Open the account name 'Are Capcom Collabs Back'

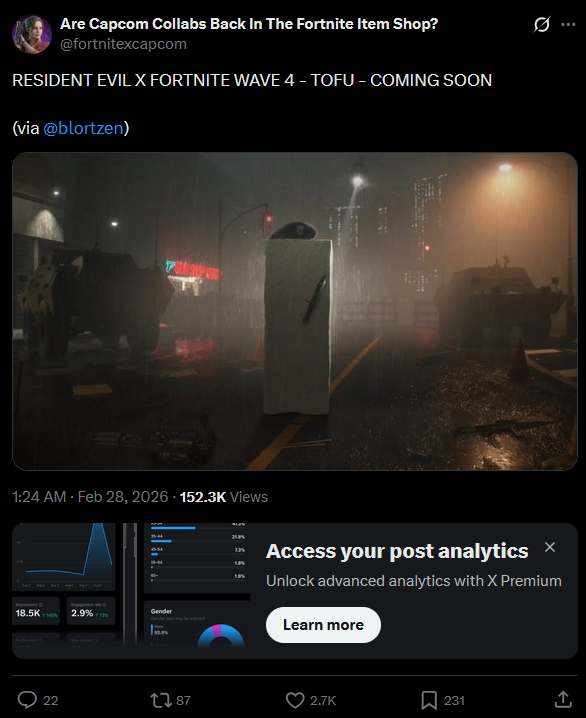click(x=249, y=24)
